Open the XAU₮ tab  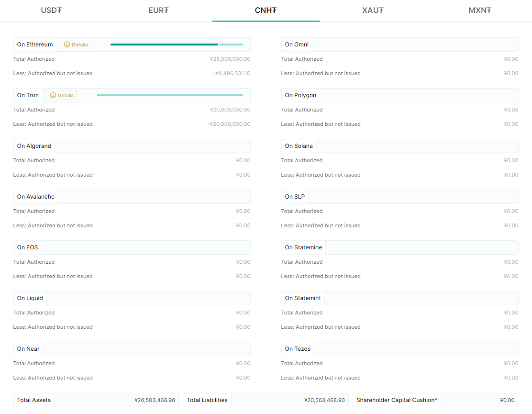coord(373,10)
